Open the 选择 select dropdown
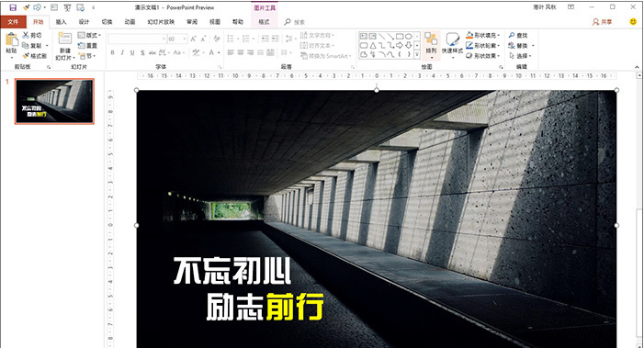644x348 pixels. click(x=520, y=56)
